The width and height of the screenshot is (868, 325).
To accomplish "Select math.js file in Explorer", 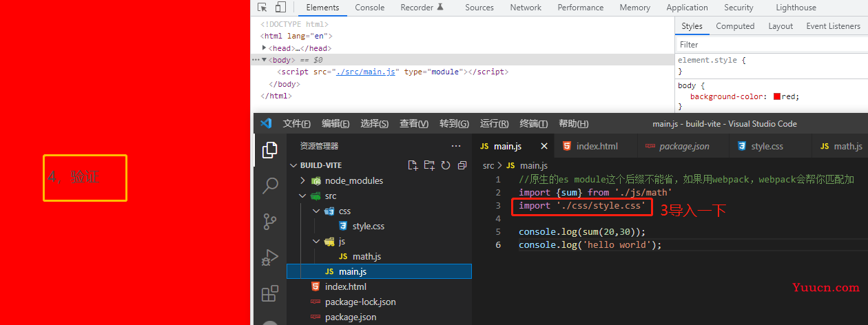I will (379, 256).
